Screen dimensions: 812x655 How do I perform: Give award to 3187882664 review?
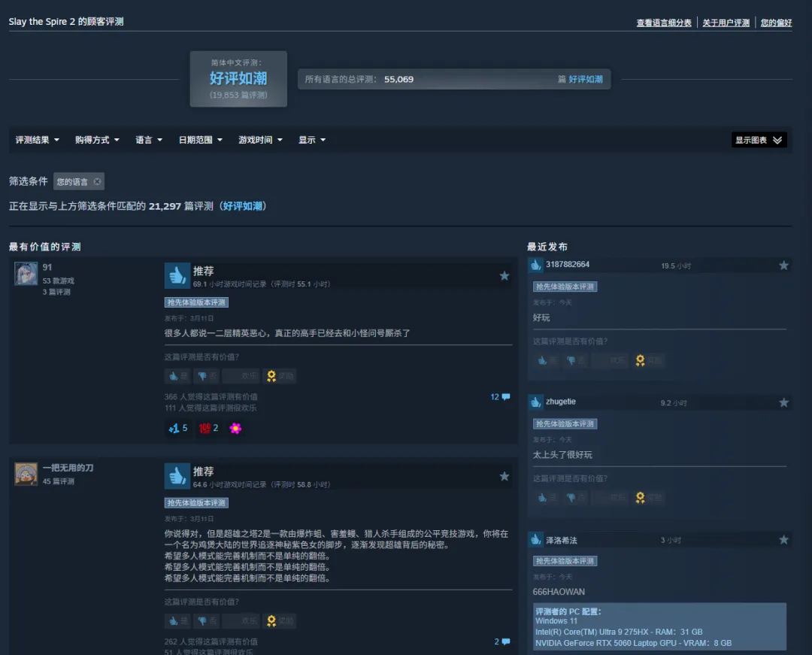(x=648, y=360)
